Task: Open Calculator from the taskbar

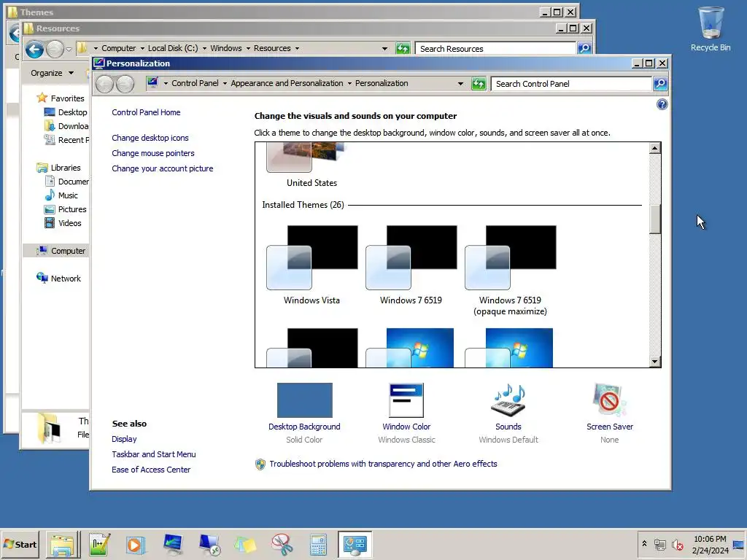Action: (318, 545)
